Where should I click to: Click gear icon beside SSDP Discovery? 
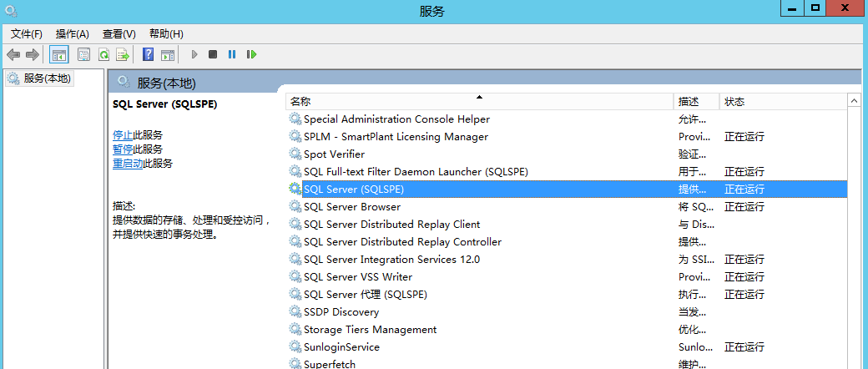coord(295,311)
